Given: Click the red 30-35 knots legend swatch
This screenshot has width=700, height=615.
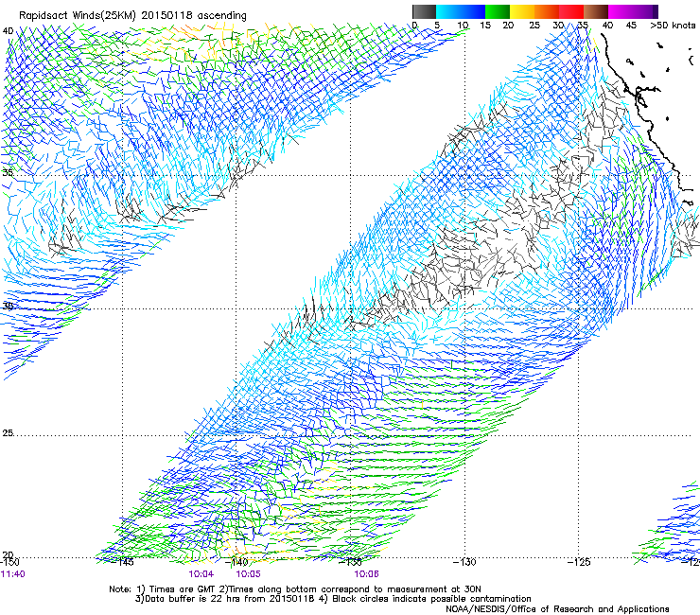Looking at the screenshot, I should [x=571, y=11].
